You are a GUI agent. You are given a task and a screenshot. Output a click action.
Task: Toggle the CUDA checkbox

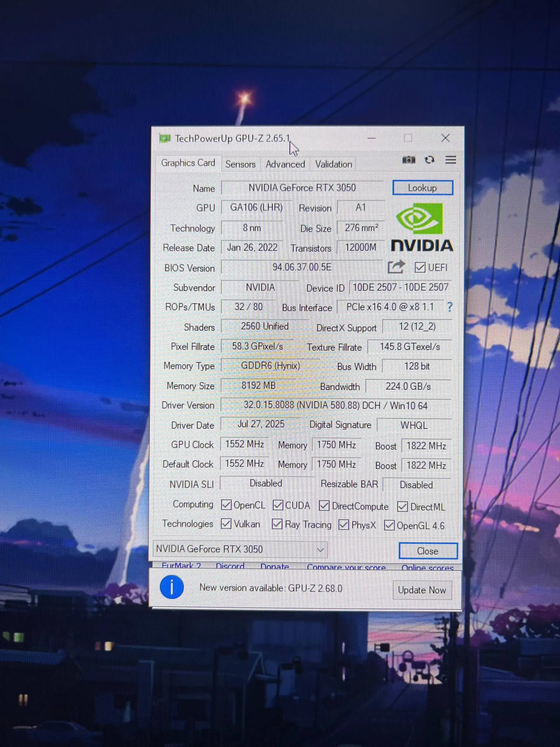(277, 505)
